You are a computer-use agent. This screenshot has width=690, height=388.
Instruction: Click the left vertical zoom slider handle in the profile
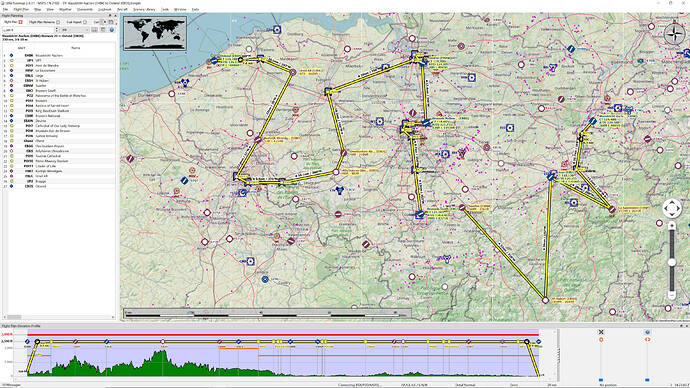pyautogui.click(x=601, y=380)
